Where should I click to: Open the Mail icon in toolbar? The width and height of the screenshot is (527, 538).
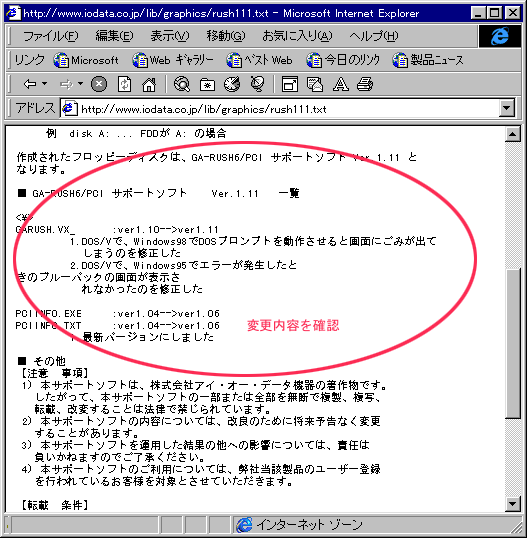(x=315, y=84)
